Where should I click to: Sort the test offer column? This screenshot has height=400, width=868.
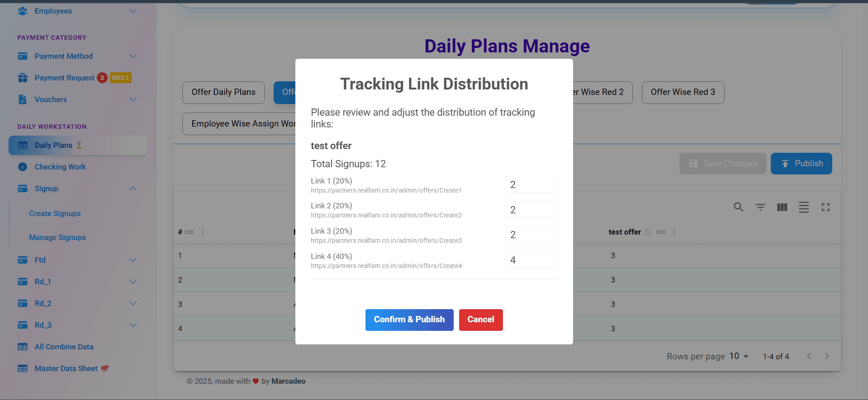click(648, 232)
